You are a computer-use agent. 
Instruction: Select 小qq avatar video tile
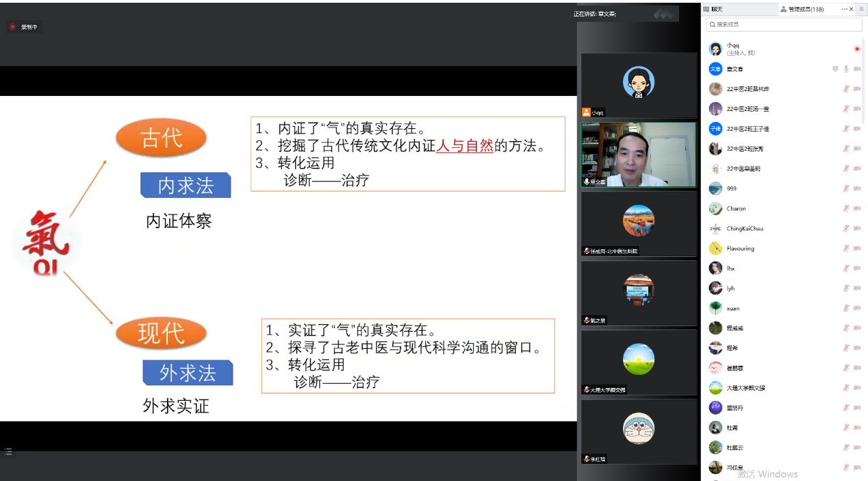tap(638, 85)
